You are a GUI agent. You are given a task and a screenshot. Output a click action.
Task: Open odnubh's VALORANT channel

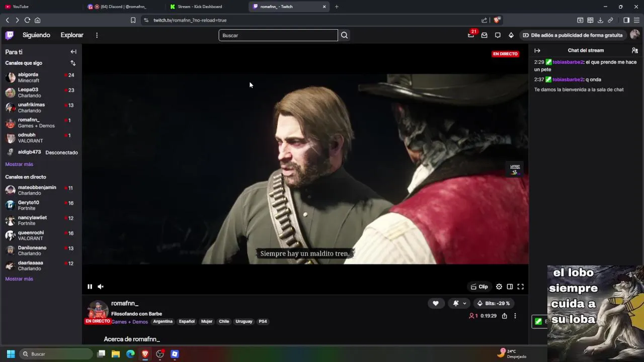click(x=41, y=138)
